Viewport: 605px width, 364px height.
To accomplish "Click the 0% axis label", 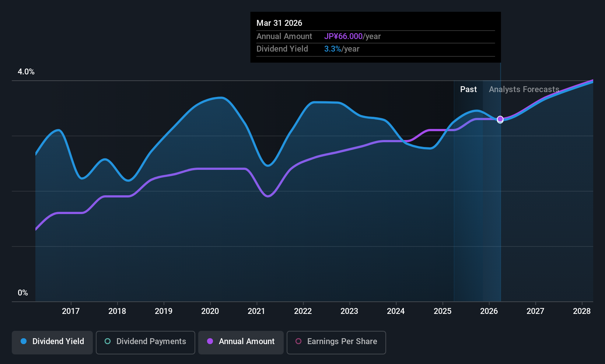I will point(22,293).
